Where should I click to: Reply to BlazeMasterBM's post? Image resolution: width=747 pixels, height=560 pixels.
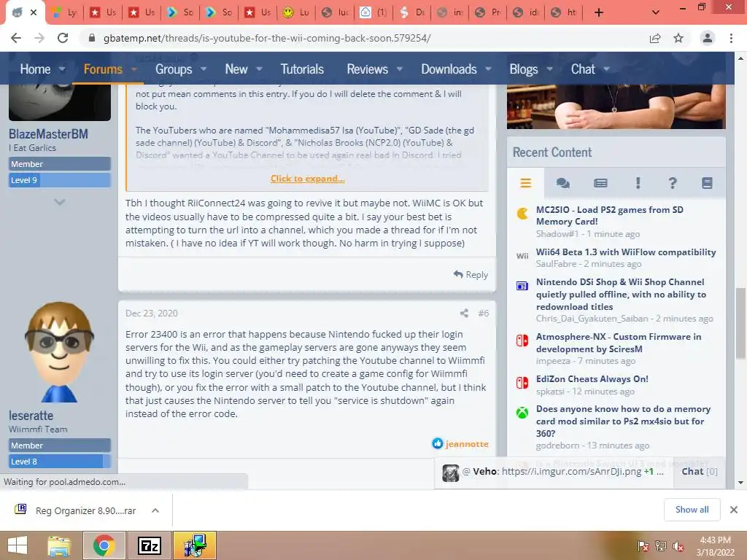click(471, 275)
